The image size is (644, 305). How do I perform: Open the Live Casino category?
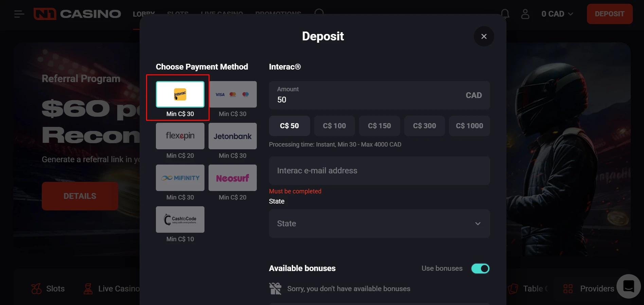click(111, 289)
